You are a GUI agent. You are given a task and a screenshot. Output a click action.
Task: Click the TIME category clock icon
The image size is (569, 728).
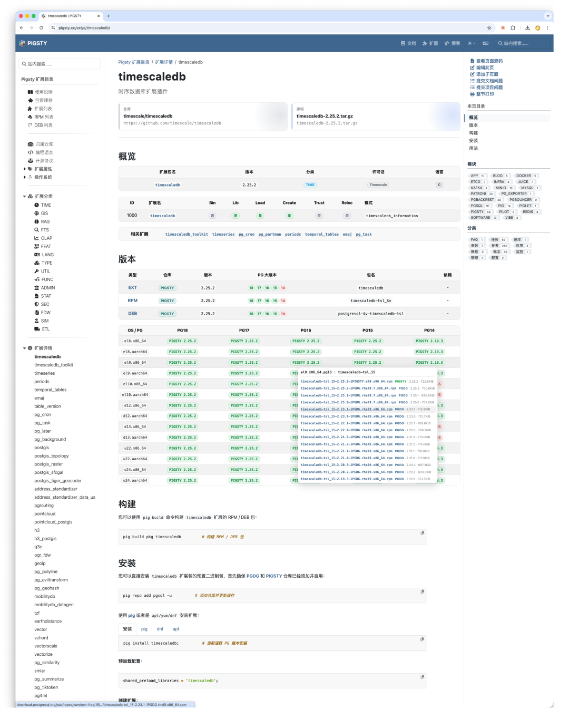coord(37,205)
